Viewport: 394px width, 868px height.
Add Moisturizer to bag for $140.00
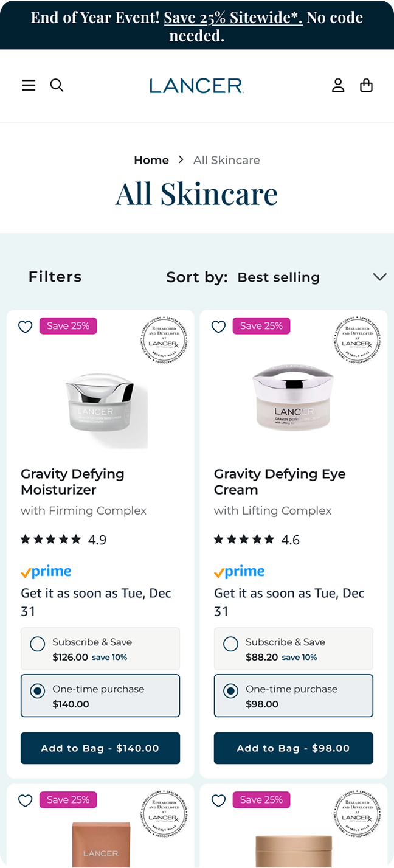point(100,748)
